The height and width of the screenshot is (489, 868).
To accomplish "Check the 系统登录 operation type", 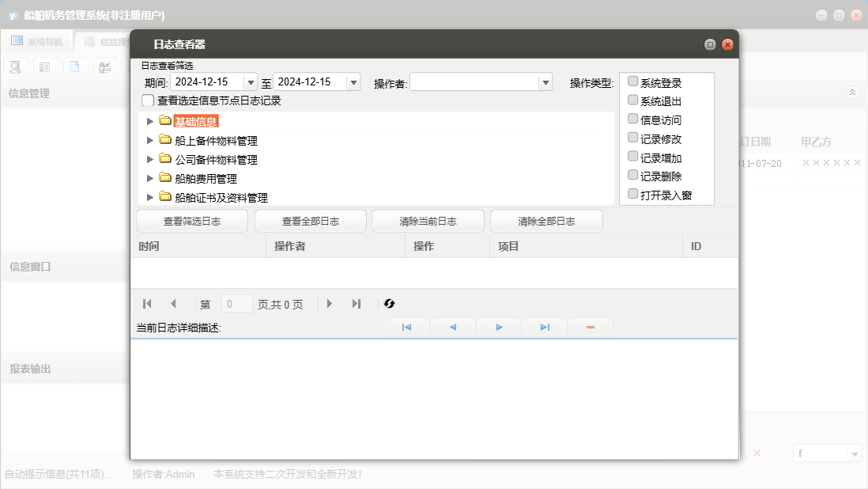I will 632,81.
